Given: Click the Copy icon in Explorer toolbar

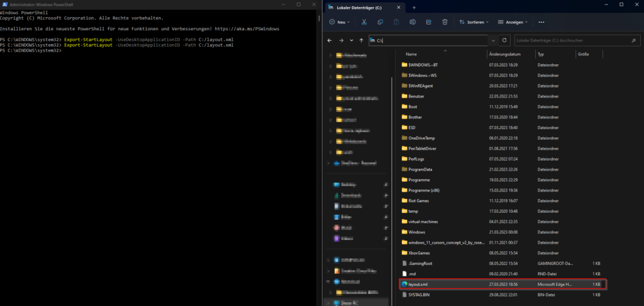Looking at the screenshot, I should (380, 22).
